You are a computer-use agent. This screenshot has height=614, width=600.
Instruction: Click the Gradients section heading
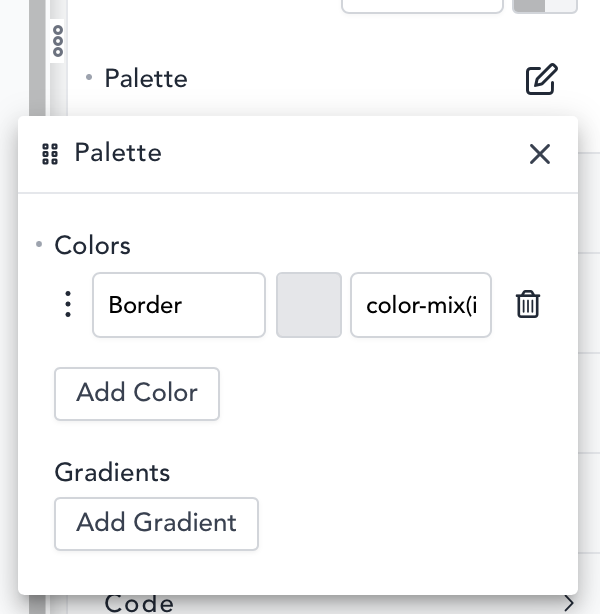(112, 472)
